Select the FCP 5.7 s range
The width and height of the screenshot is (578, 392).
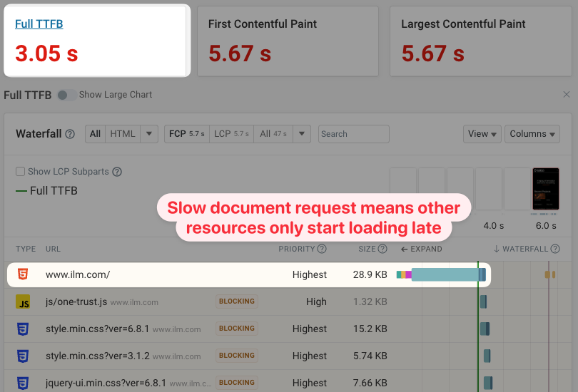click(187, 134)
